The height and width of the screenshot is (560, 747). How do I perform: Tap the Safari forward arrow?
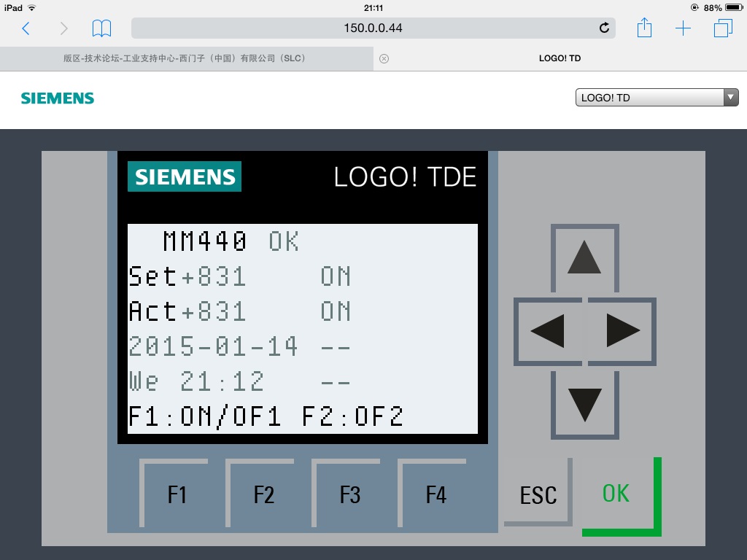pyautogui.click(x=63, y=28)
